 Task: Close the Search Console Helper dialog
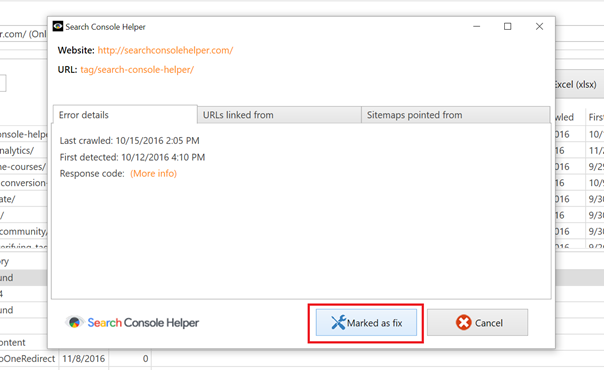539,27
